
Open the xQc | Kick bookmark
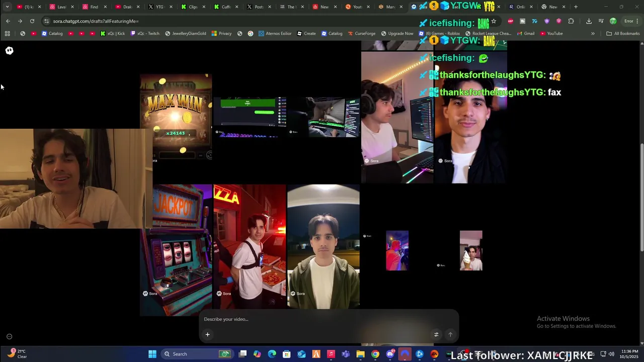click(x=113, y=33)
